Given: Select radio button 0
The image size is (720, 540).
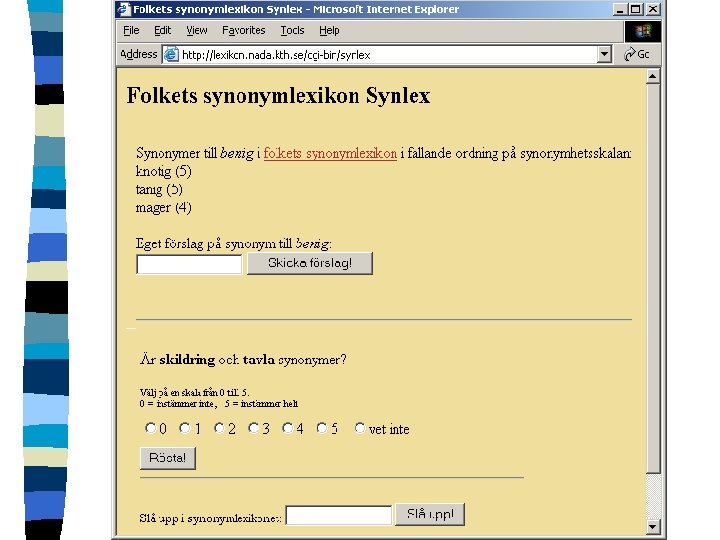Looking at the screenshot, I should pos(150,428).
